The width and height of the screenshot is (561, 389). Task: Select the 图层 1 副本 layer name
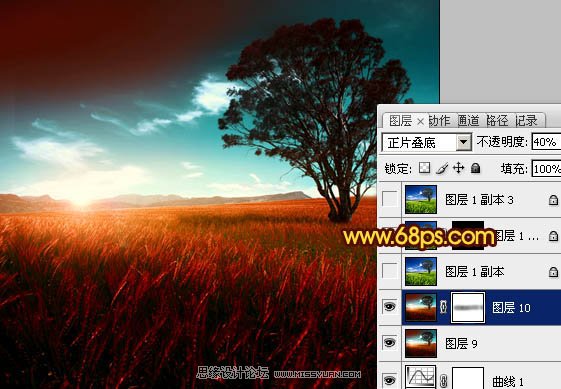pos(474,272)
